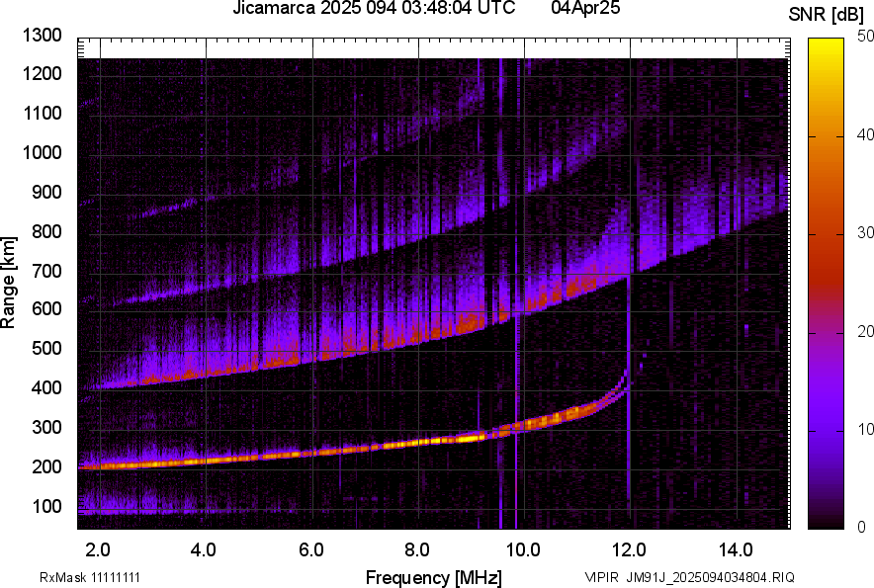
Task: Click the 1300 range tick label
Action: [x=42, y=36]
